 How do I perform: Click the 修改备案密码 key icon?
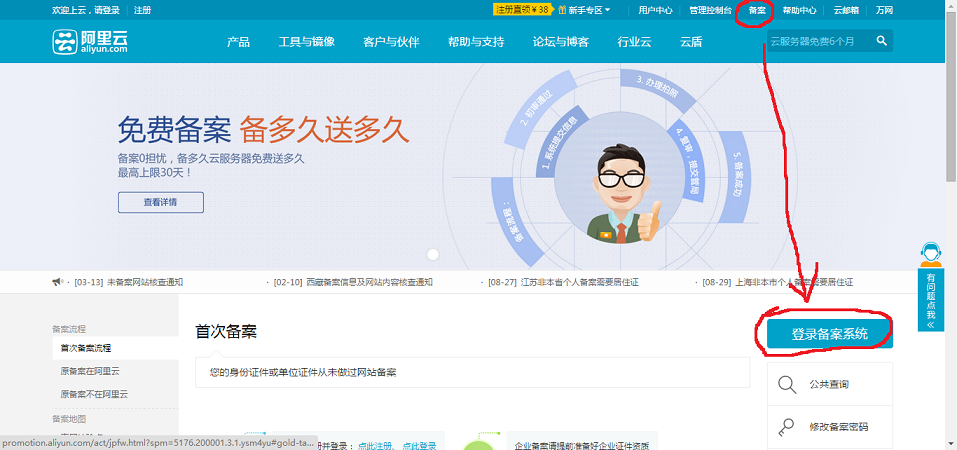pyautogui.click(x=788, y=427)
